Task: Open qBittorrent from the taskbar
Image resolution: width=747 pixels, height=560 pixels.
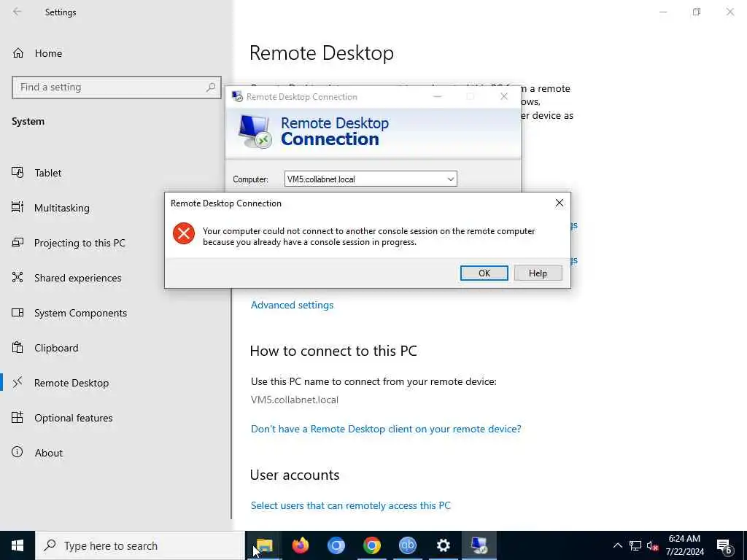Action: [407, 545]
